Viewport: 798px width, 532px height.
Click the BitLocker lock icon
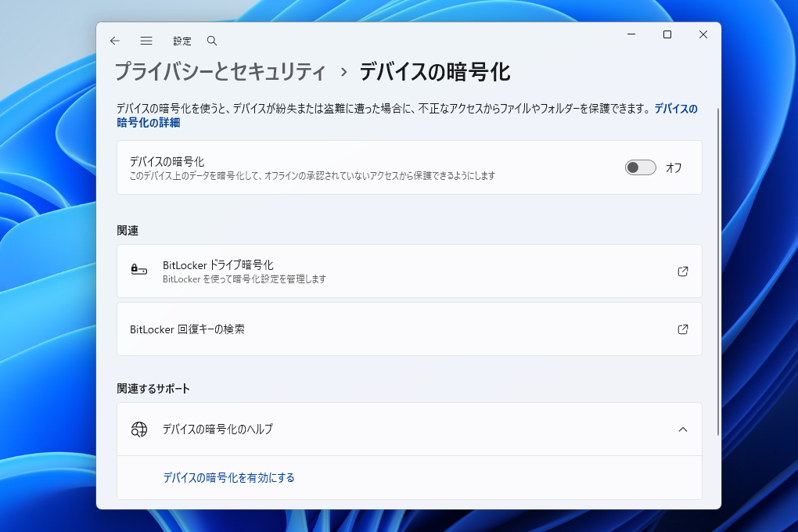(138, 271)
